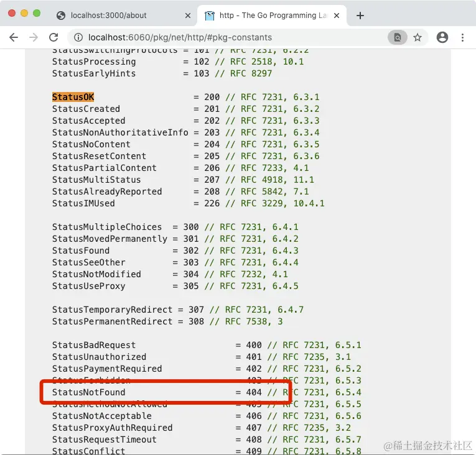Select the http - The Go Programming tab
This screenshot has height=455, width=476.
(272, 16)
